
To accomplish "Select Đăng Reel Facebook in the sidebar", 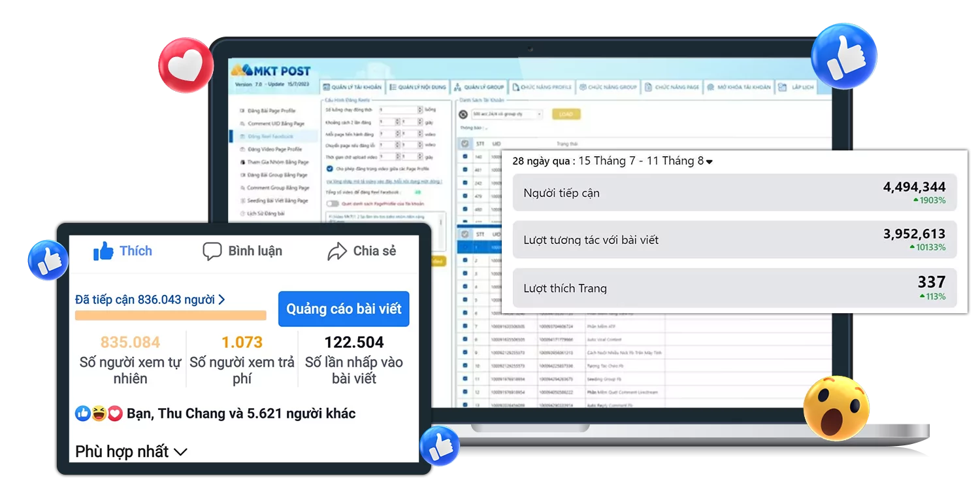I will (x=274, y=137).
